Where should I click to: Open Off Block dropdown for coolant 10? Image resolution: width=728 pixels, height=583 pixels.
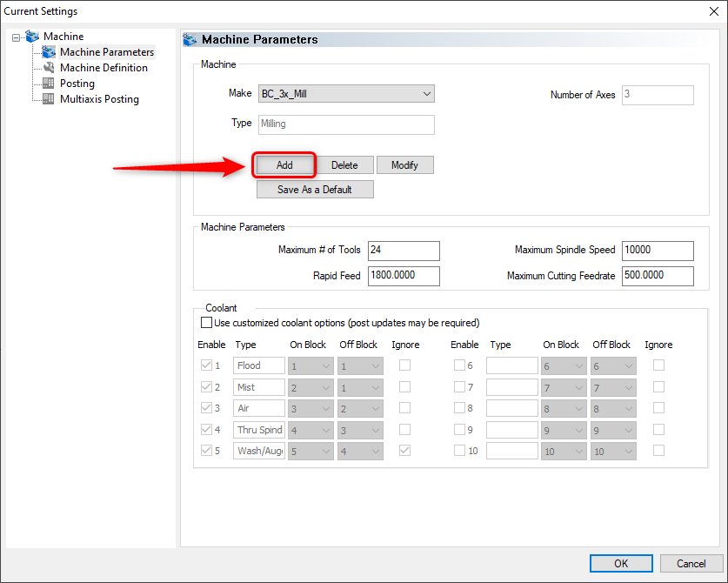613,451
